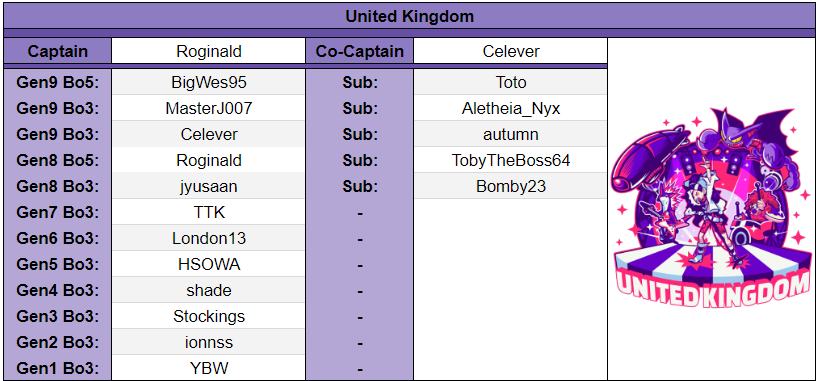Click the United Kingdom team logo image

tap(711, 207)
